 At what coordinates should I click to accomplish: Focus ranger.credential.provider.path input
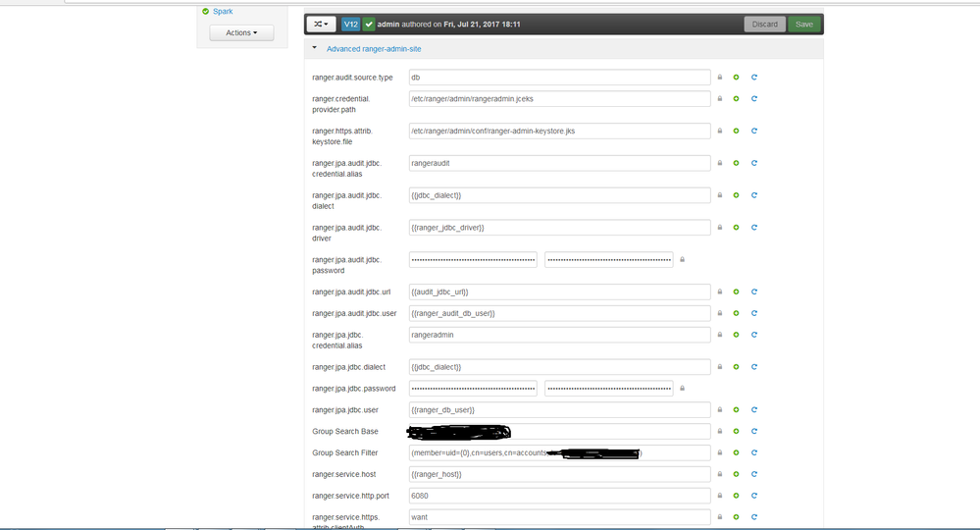point(559,99)
